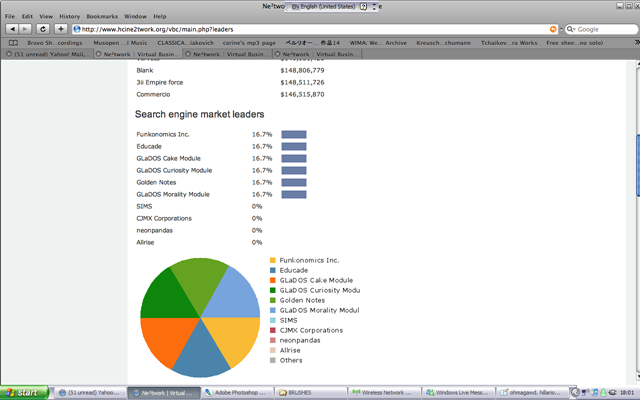The height and width of the screenshot is (400, 640).
Task: Click the page vertical scrollbar thumb
Action: click(638, 165)
